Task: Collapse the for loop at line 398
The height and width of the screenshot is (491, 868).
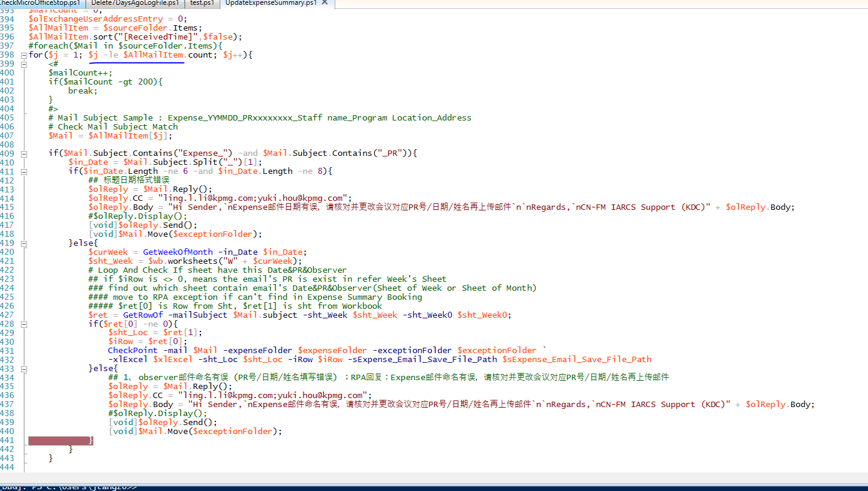Action: pos(24,55)
